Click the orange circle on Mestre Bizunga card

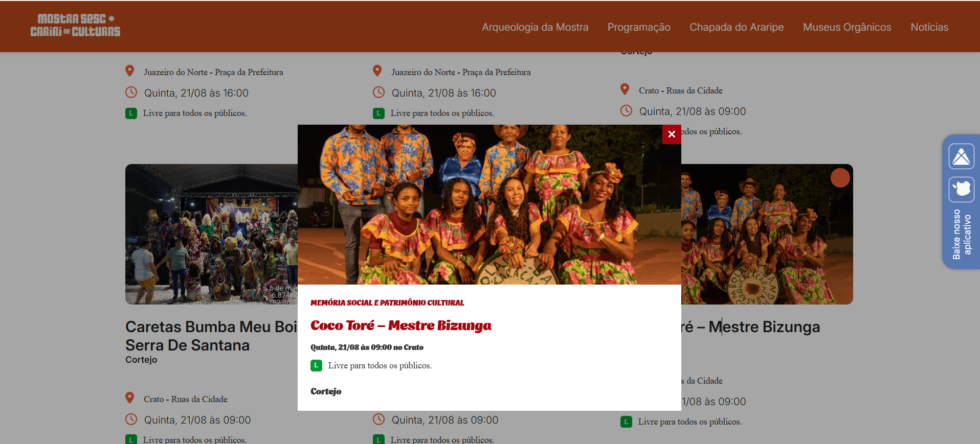(840, 178)
